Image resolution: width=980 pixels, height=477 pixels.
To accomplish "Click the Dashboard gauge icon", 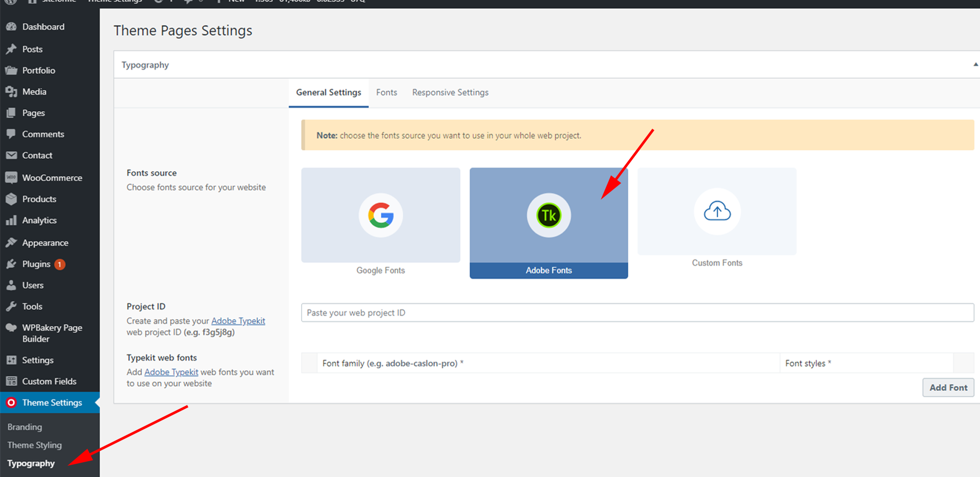I will pyautogui.click(x=11, y=27).
